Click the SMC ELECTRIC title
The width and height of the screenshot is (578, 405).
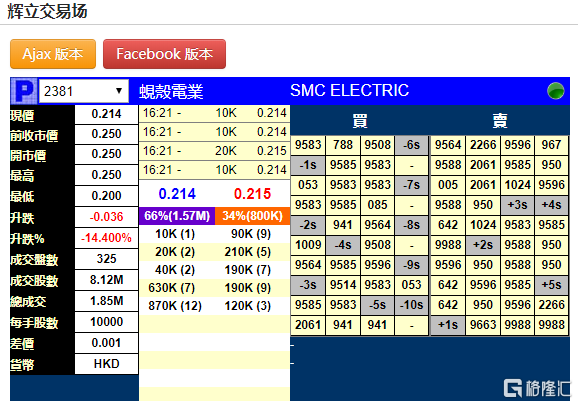pos(349,90)
